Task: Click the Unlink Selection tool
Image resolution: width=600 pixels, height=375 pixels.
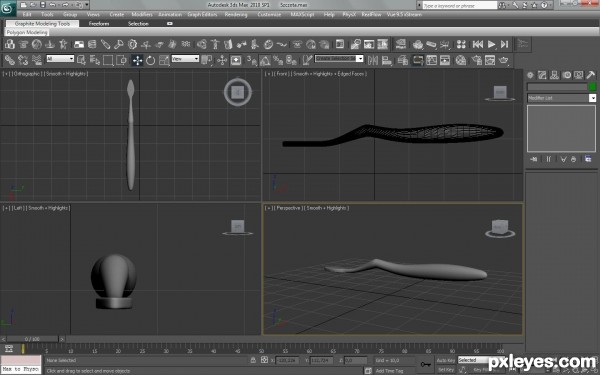Action: coord(23,60)
